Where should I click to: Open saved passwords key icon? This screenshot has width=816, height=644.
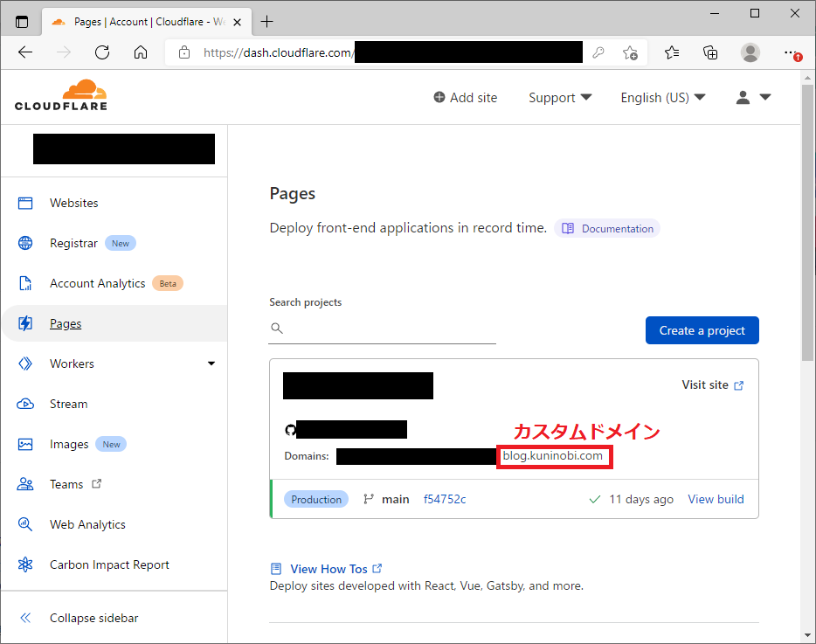pos(598,52)
